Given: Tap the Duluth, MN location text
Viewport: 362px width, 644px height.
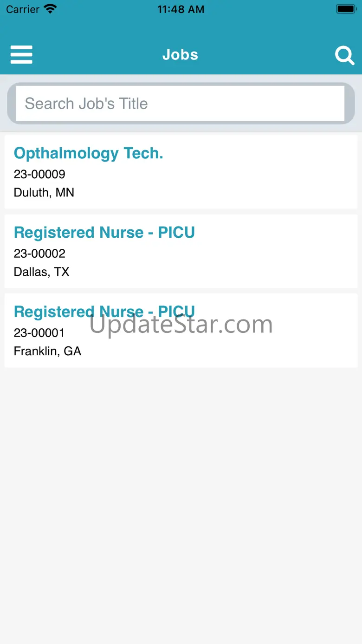Looking at the screenshot, I should click(44, 193).
